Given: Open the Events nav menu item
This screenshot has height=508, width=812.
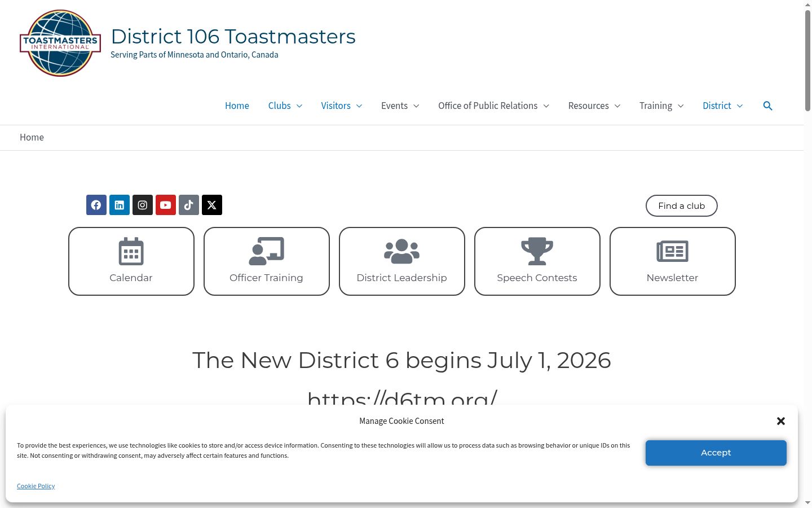Looking at the screenshot, I should tap(394, 106).
